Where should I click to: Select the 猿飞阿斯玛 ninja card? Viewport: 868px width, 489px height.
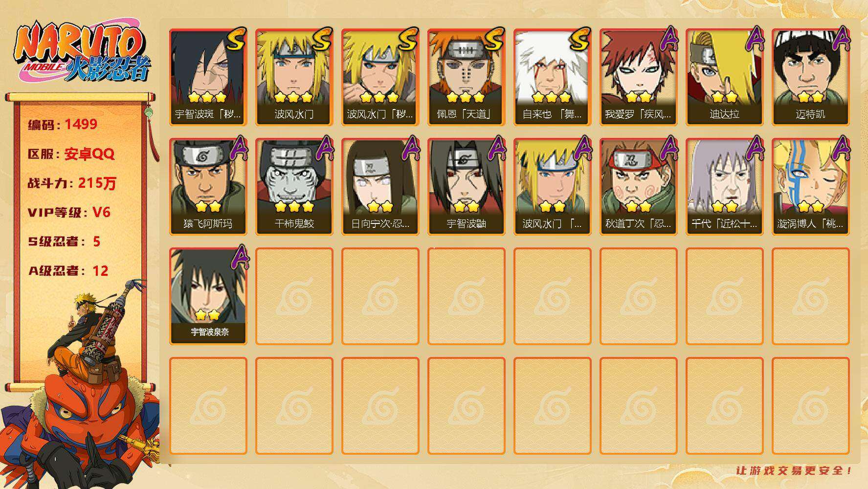(208, 186)
